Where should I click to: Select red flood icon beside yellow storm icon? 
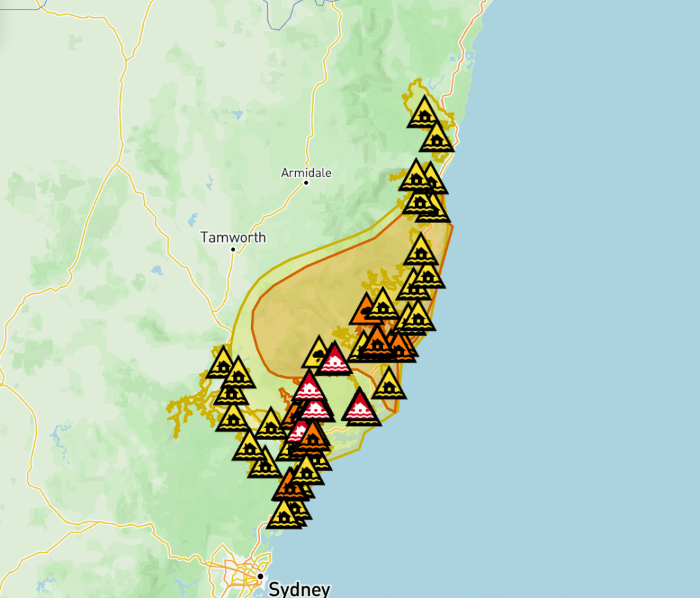[x=335, y=359]
